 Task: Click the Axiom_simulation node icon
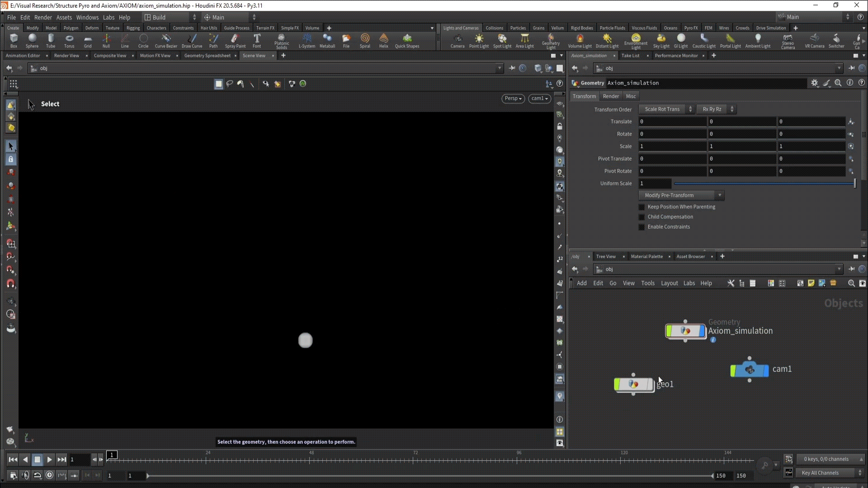[x=685, y=331]
